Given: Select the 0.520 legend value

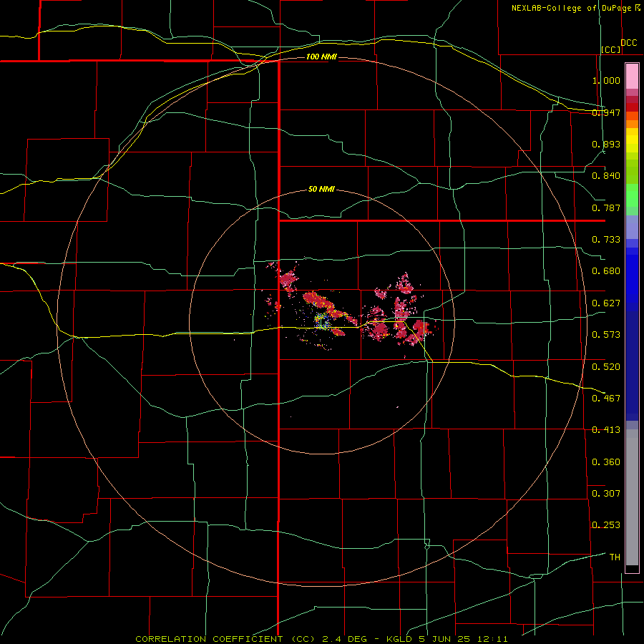Looking at the screenshot, I should click(x=606, y=367).
